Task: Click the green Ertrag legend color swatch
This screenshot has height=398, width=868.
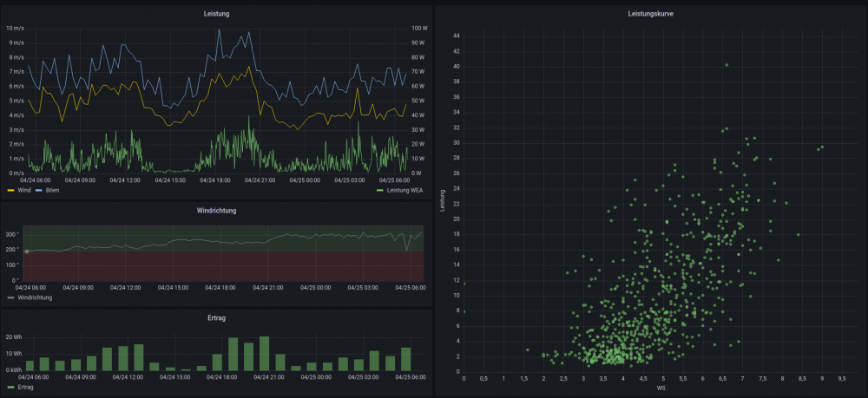Action: [10, 388]
